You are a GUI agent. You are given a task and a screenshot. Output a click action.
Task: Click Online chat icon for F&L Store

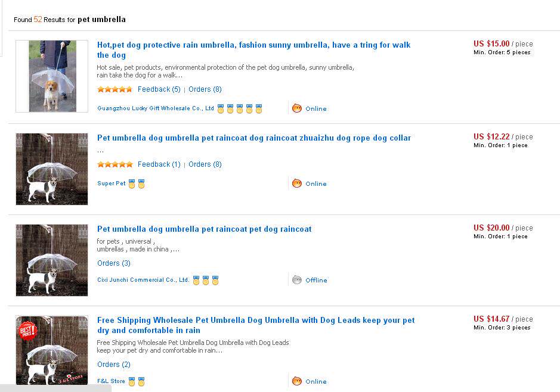coord(297,381)
